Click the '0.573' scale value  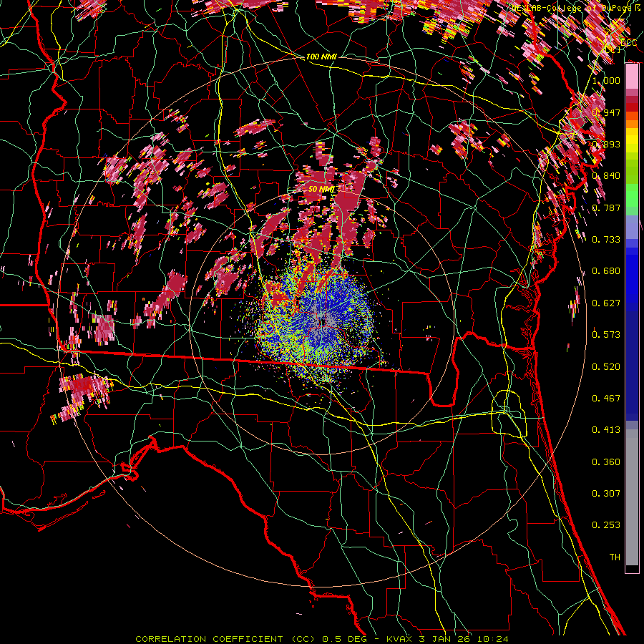point(606,335)
